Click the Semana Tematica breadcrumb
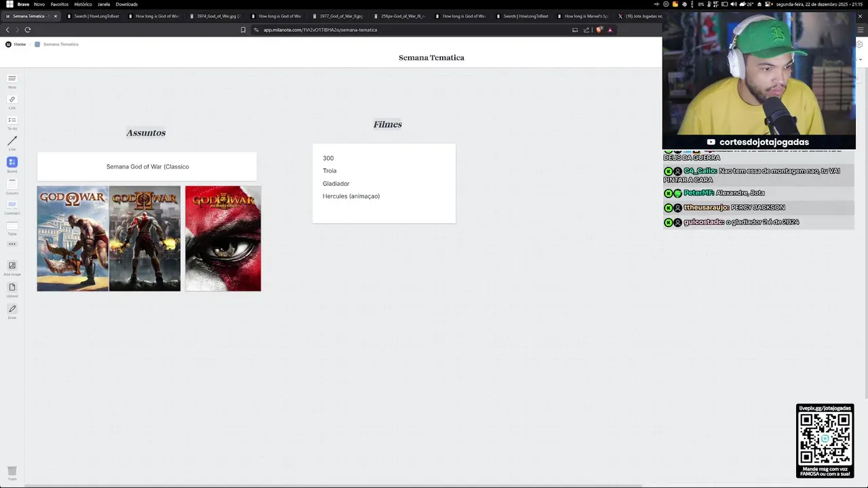This screenshot has width=868, height=488. tap(57, 44)
